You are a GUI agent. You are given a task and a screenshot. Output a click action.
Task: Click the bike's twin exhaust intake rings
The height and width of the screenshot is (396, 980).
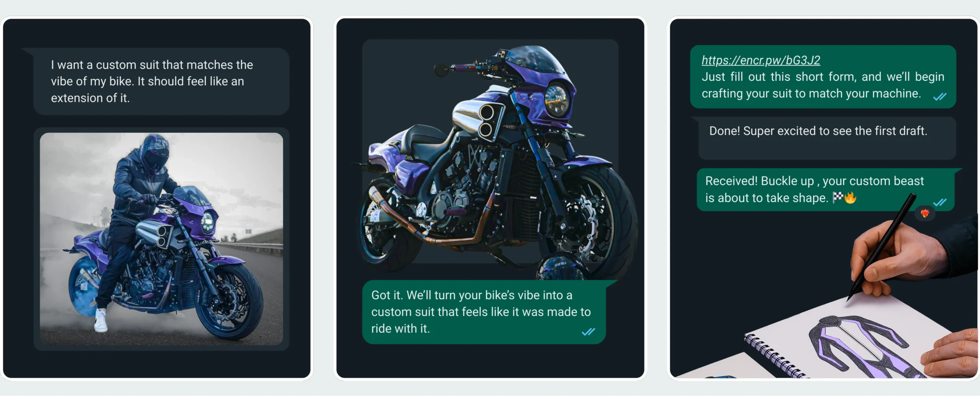[486, 121]
